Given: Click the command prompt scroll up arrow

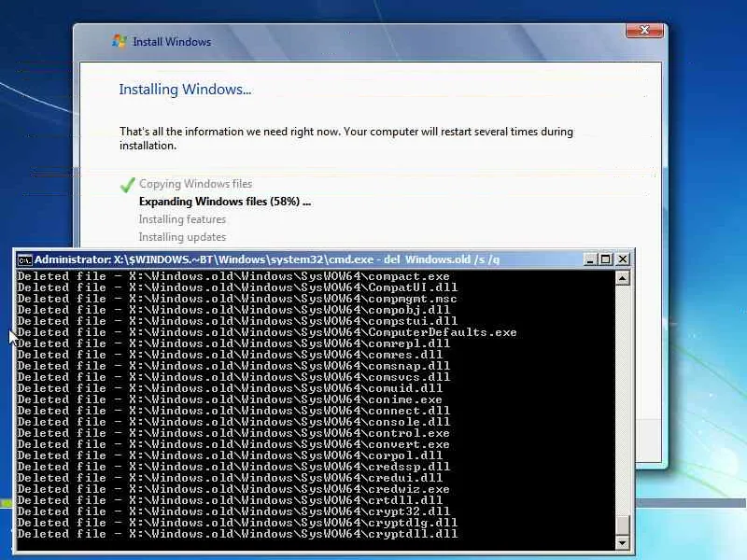Looking at the screenshot, I should 622,278.
